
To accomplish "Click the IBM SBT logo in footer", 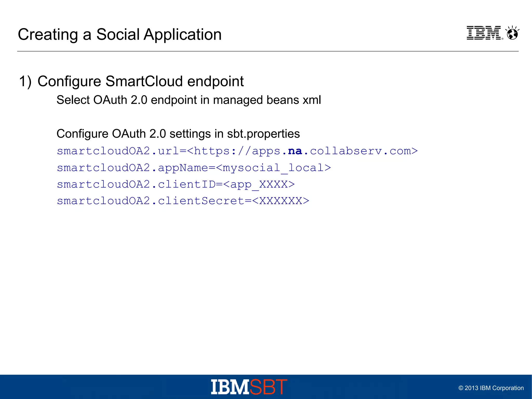I will pyautogui.click(x=249, y=387).
